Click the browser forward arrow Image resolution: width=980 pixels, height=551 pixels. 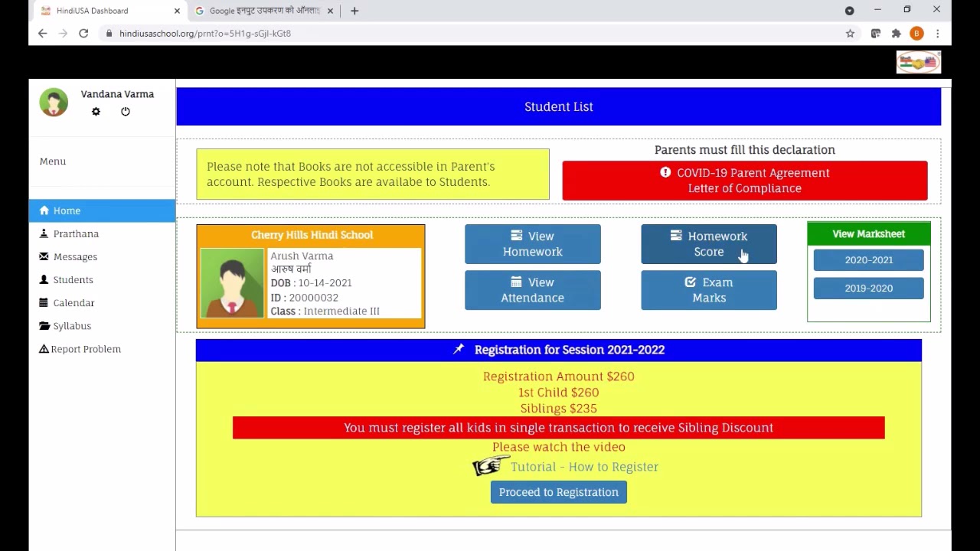pyautogui.click(x=63, y=34)
